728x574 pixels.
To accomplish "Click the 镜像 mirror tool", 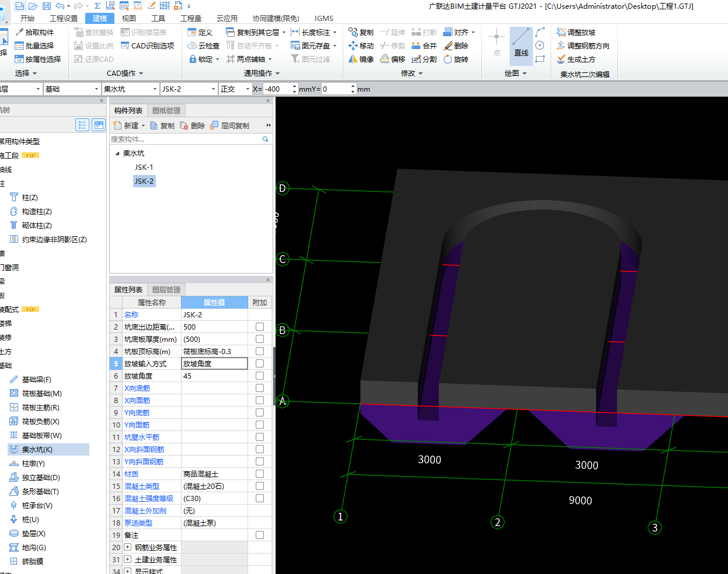I will (361, 59).
